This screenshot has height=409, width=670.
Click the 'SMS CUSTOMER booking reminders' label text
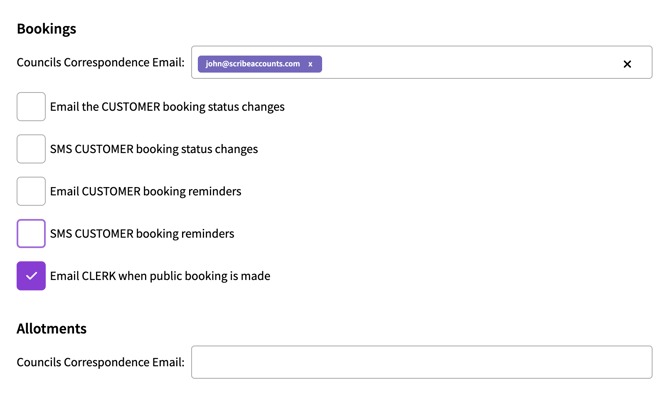click(x=142, y=234)
